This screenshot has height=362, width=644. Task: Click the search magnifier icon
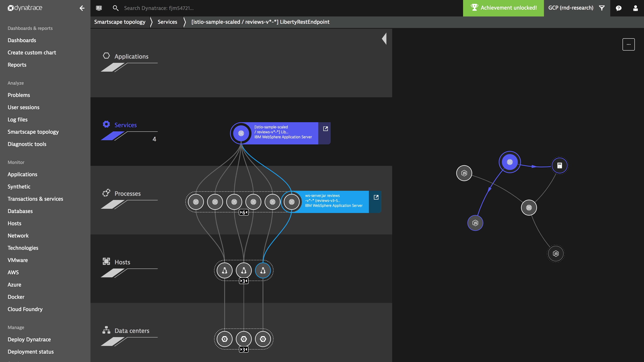coord(116,8)
